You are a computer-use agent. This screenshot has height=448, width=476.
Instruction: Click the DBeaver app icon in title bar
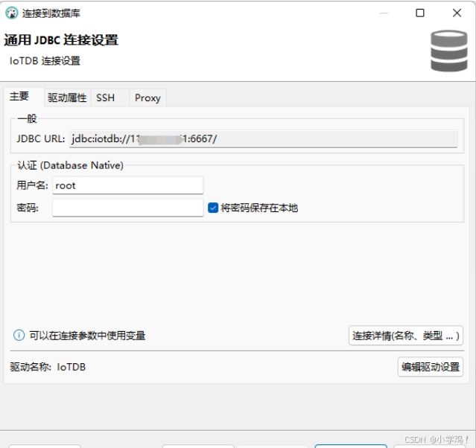click(12, 13)
